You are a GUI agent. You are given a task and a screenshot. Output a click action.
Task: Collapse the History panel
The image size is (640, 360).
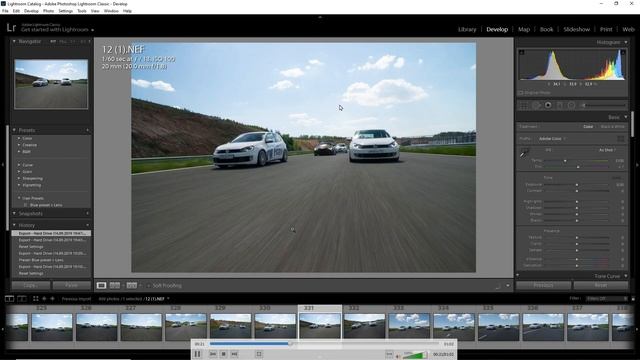14,225
